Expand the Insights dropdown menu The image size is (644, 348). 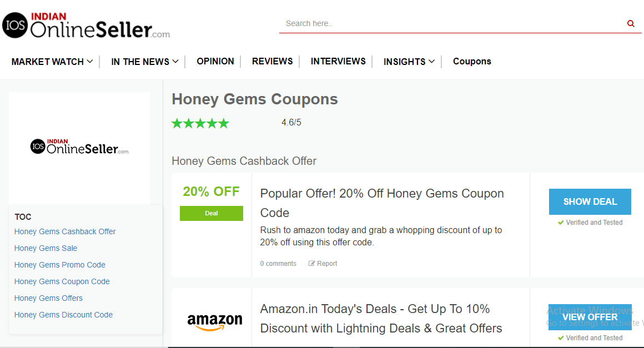(x=409, y=62)
